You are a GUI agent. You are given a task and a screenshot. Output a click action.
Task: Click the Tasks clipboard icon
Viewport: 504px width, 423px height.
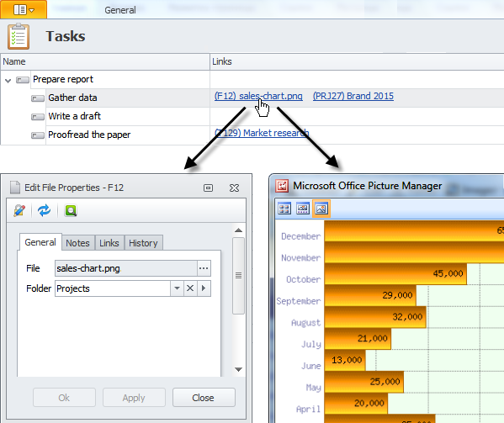(19, 36)
